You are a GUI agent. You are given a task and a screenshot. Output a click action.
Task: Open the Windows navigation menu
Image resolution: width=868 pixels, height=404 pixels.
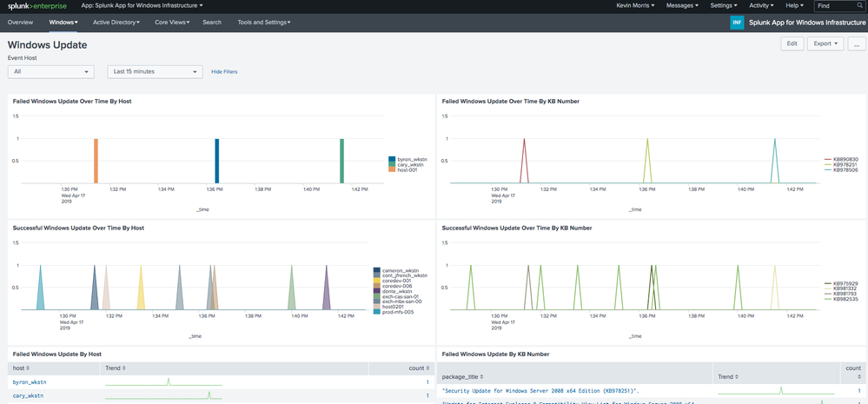tap(63, 23)
